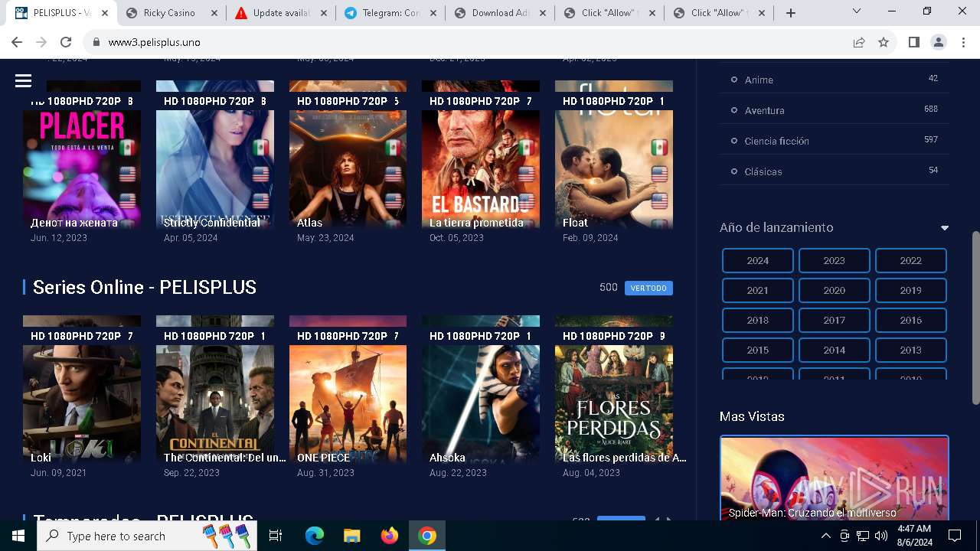This screenshot has height=551, width=980.
Task: Filter by year 2024
Action: [x=757, y=260]
